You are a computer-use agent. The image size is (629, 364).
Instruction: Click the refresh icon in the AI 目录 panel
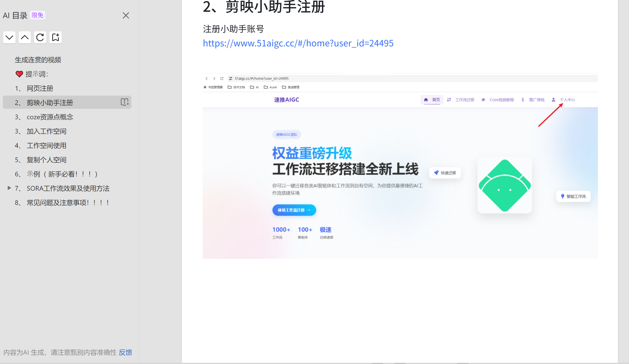(x=40, y=37)
